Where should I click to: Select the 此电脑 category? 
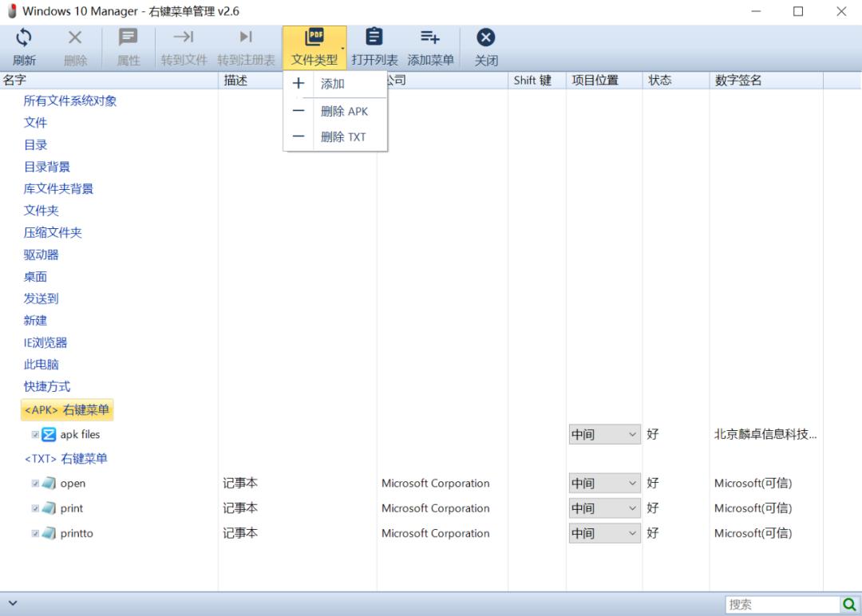(41, 365)
